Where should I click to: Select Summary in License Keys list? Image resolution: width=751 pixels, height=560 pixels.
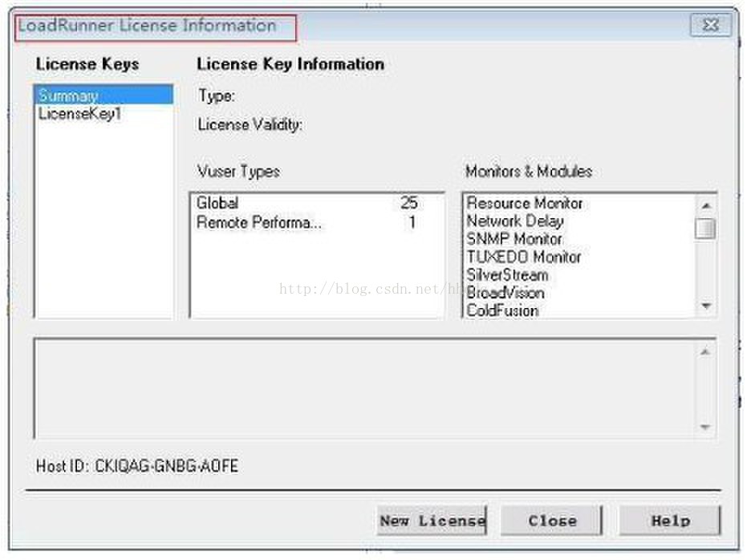click(104, 95)
